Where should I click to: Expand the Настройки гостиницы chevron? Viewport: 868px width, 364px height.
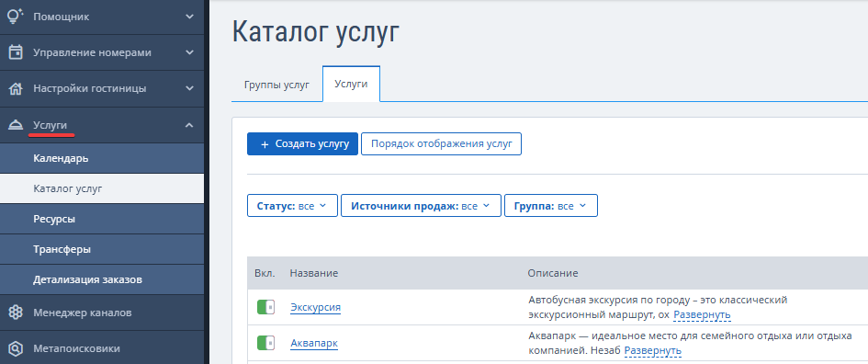[189, 88]
